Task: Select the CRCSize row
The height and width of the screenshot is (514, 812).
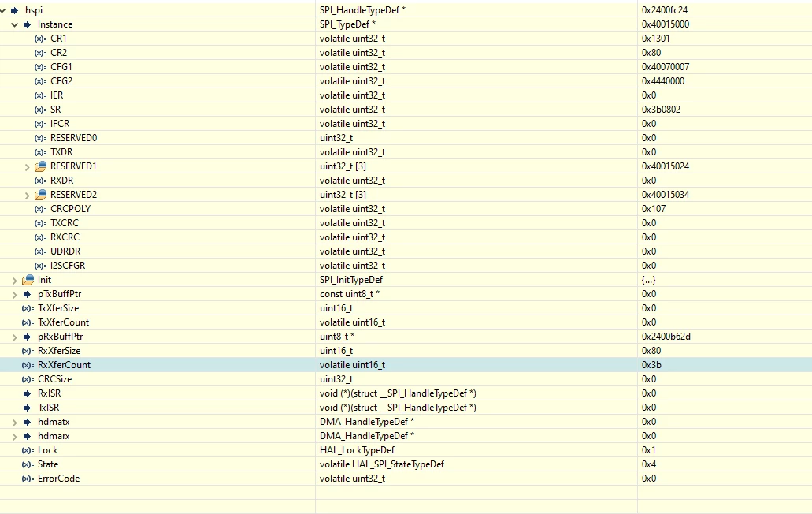Action: point(406,379)
